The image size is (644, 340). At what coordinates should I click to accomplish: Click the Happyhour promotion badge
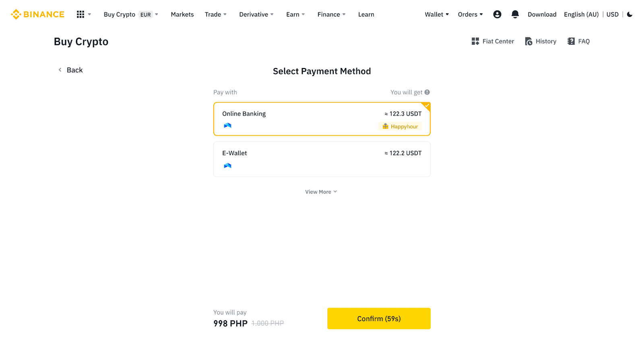(x=400, y=126)
